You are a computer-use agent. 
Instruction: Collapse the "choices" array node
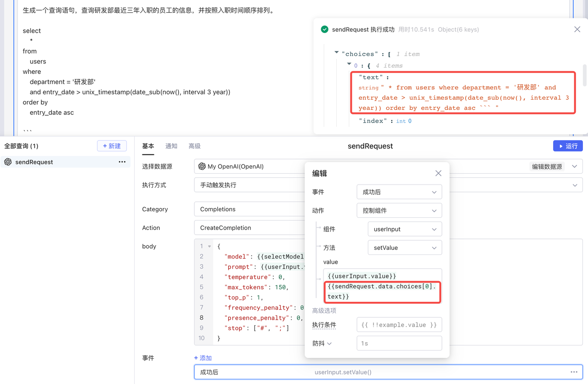pos(337,53)
